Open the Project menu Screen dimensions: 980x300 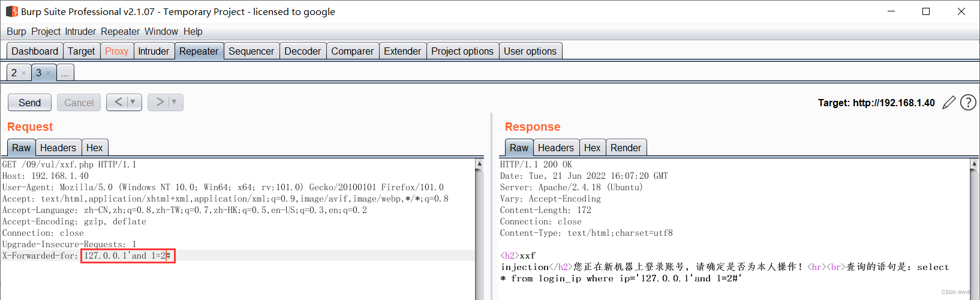click(x=46, y=31)
